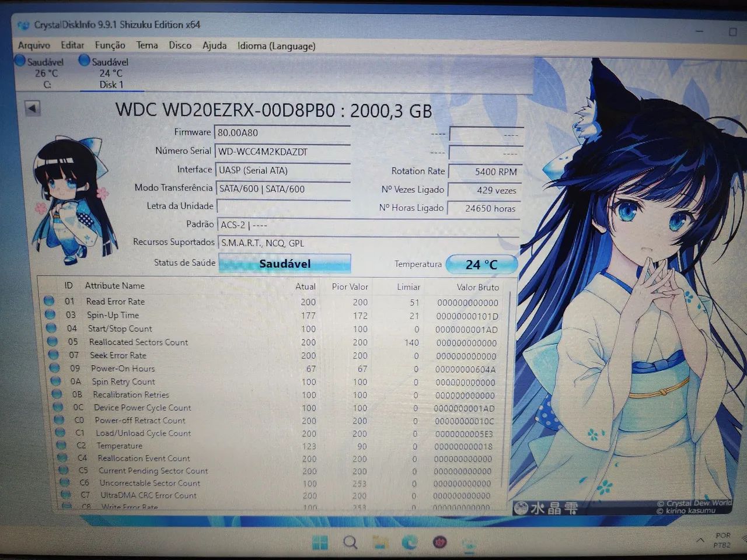Open taskbar Search magnifier icon
Screen dimensions: 747x560
[350, 543]
